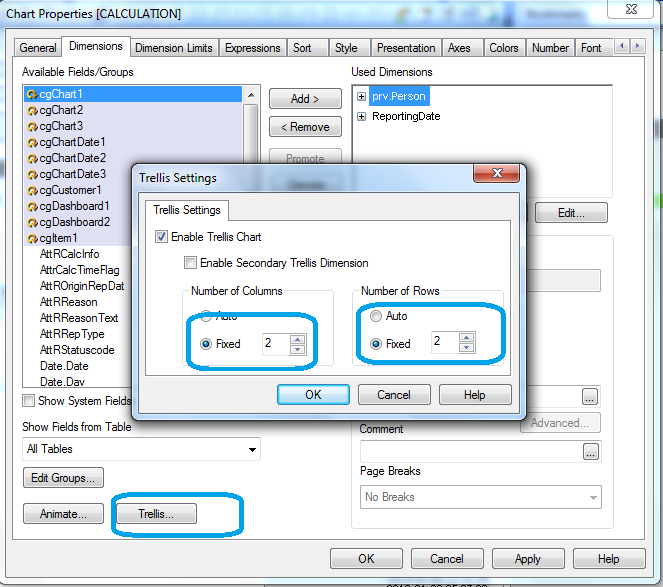The image size is (663, 587).
Task: Open the Page Breaks dropdown
Action: coord(480,497)
